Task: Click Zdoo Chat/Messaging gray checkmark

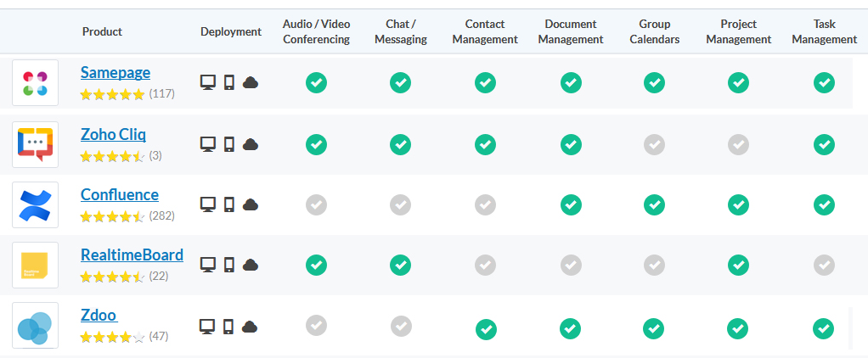Action: (x=401, y=326)
